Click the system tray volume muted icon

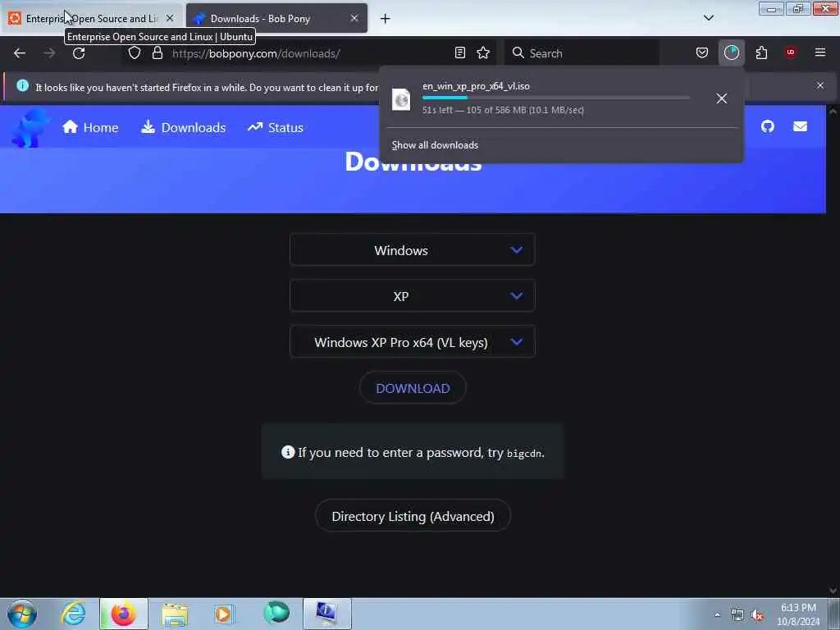point(757,615)
